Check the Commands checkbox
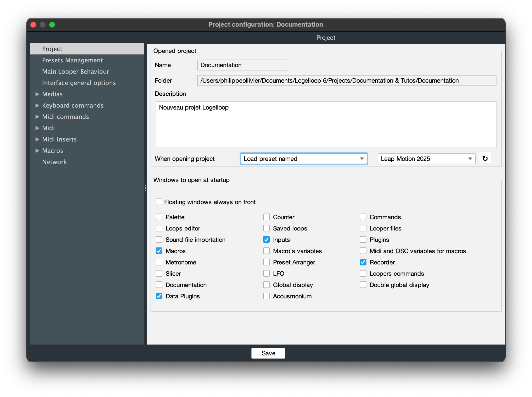The width and height of the screenshot is (532, 397). pos(363,217)
